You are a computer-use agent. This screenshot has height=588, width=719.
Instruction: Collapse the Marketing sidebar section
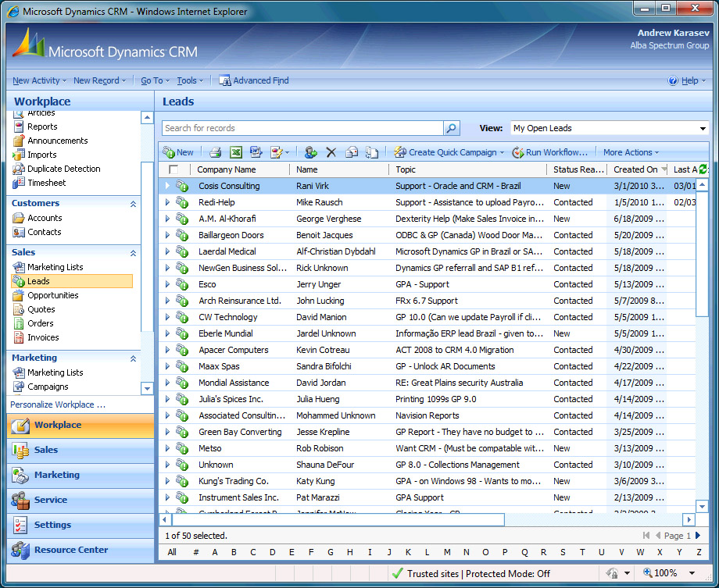coord(133,358)
